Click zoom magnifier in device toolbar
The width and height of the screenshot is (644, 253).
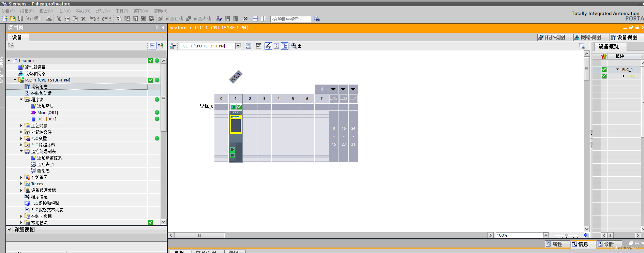point(294,46)
